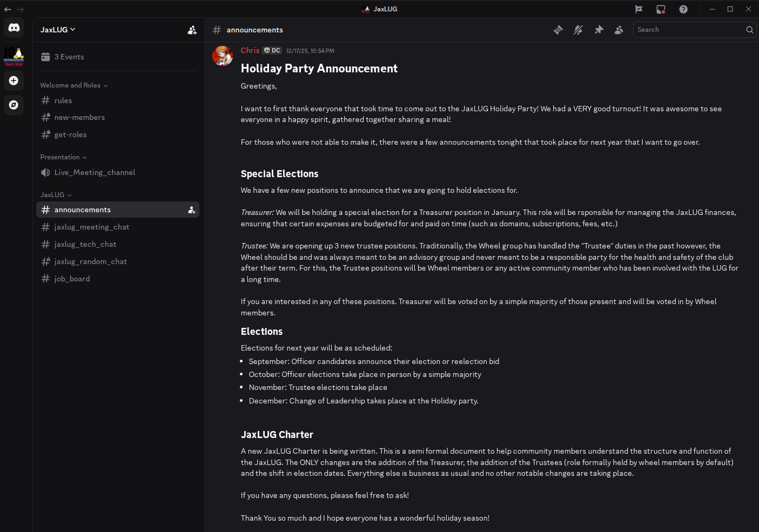Open pinned messages pin icon

[599, 30]
